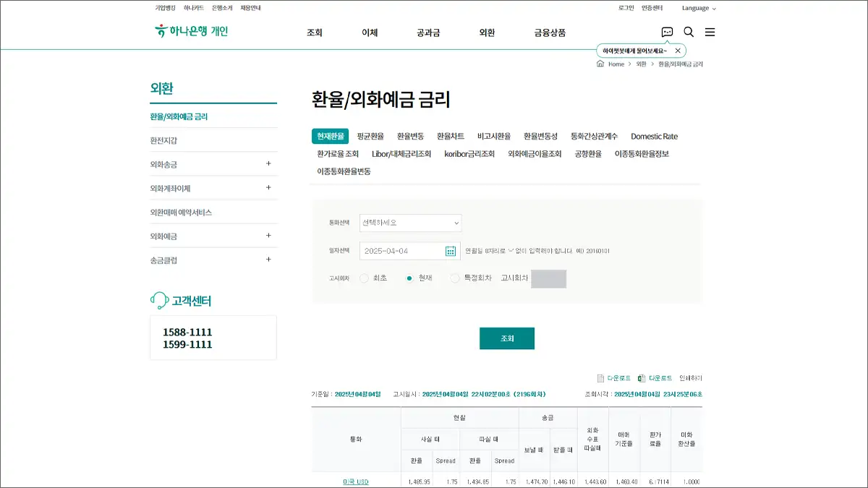Open the 외환 navigation menu
This screenshot has width=868, height=488.
click(x=488, y=32)
